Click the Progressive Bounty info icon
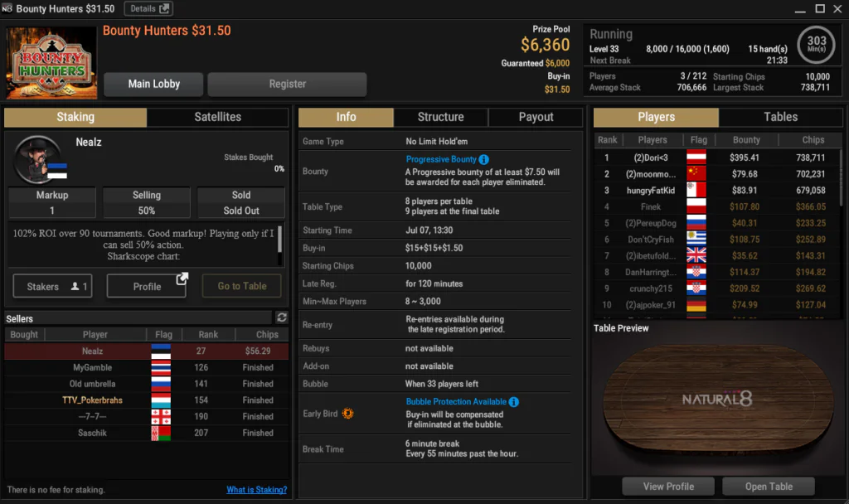Screen dimensions: 849x504 click(484, 159)
